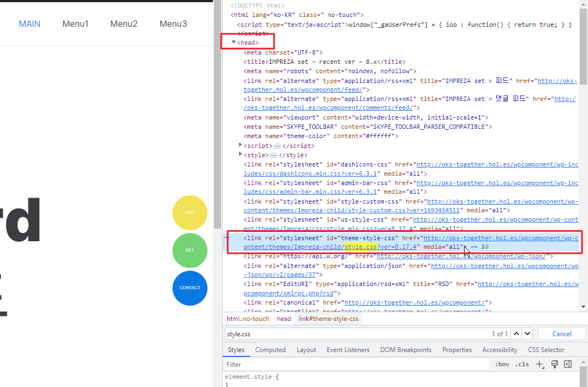
Task: Toggle the .cls element classes panel
Action: click(522, 364)
